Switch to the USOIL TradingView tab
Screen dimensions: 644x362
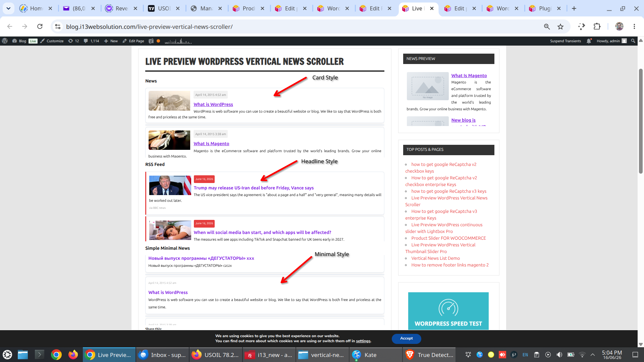pos(163,8)
